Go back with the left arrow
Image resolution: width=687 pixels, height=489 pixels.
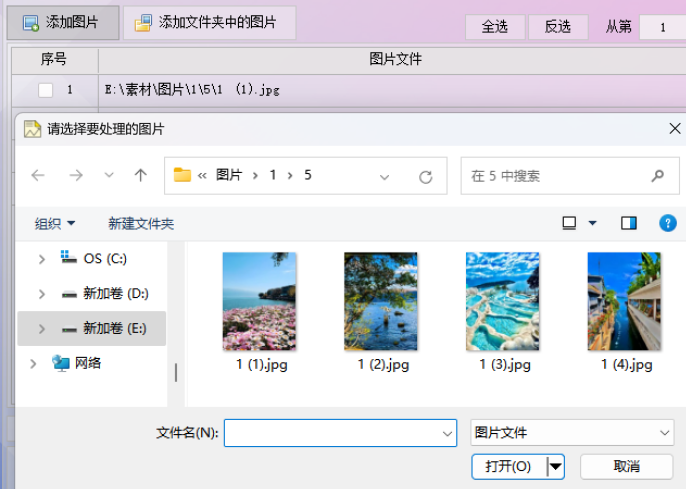pyautogui.click(x=38, y=176)
